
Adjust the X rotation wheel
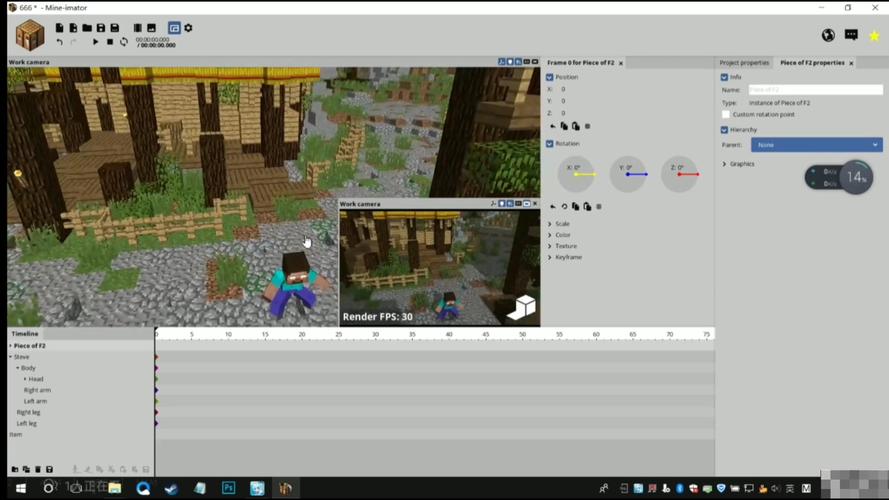(577, 174)
